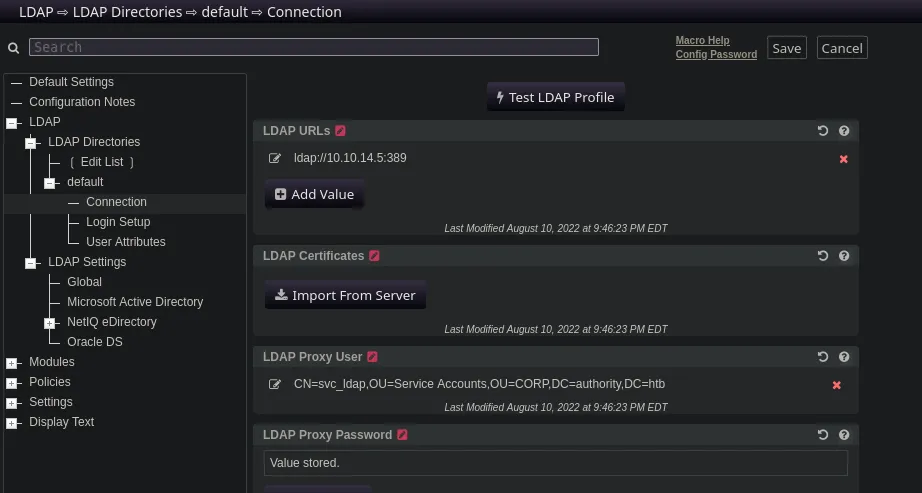The width and height of the screenshot is (922, 493).
Task: Save the configuration changes
Action: click(787, 48)
